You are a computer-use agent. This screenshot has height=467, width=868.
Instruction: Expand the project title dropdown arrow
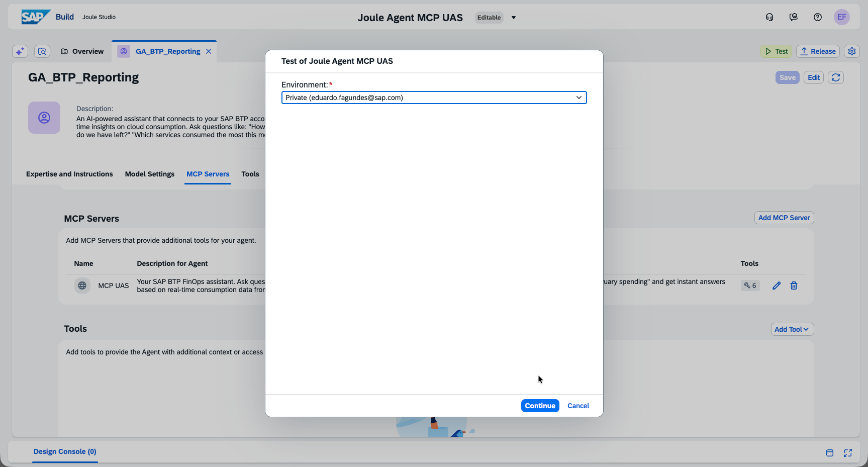click(x=514, y=18)
